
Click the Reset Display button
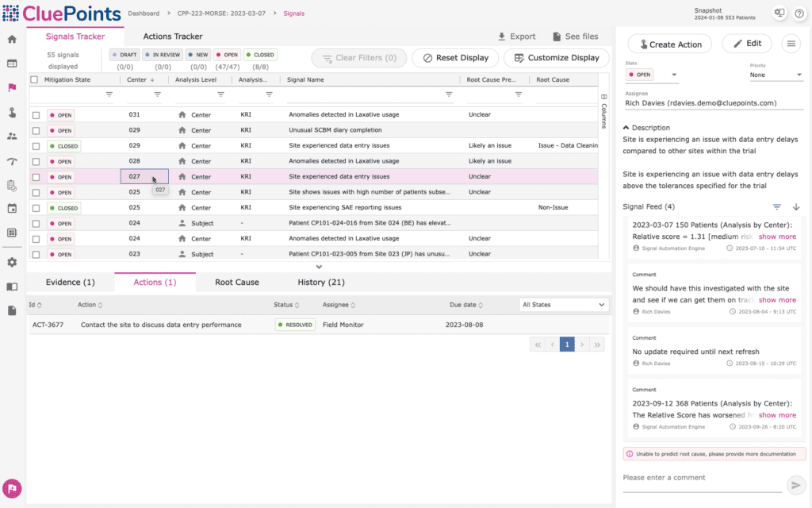click(455, 58)
